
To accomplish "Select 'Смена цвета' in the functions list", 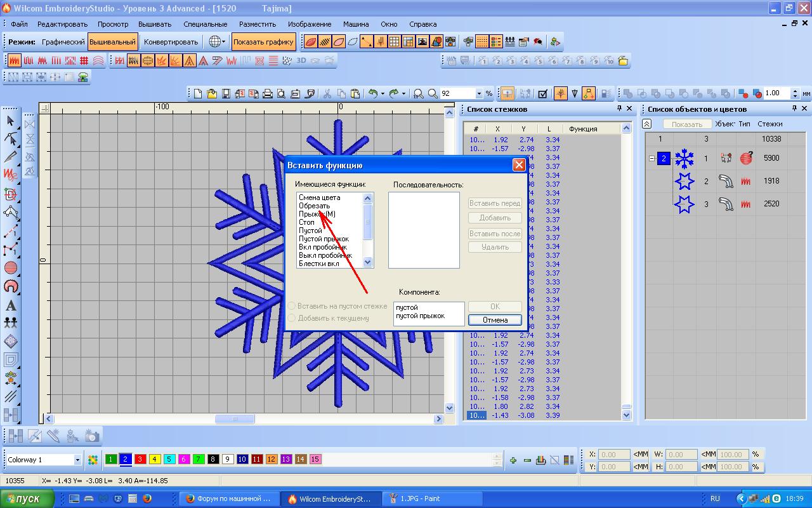I will [x=320, y=197].
